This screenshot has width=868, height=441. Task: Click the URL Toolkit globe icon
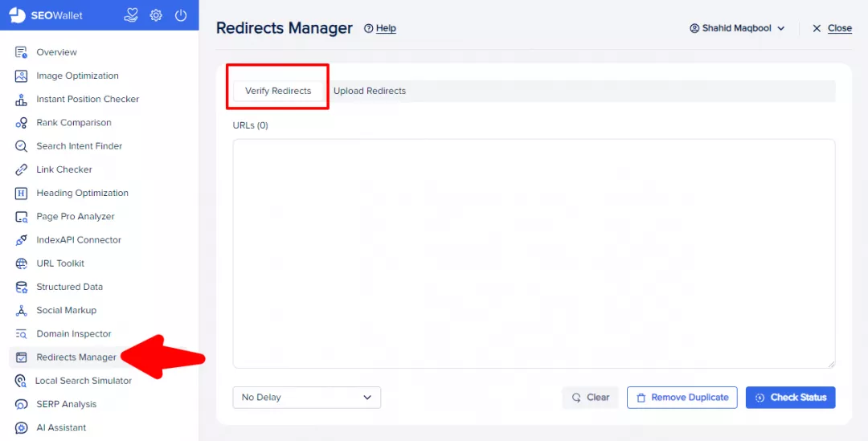[21, 263]
